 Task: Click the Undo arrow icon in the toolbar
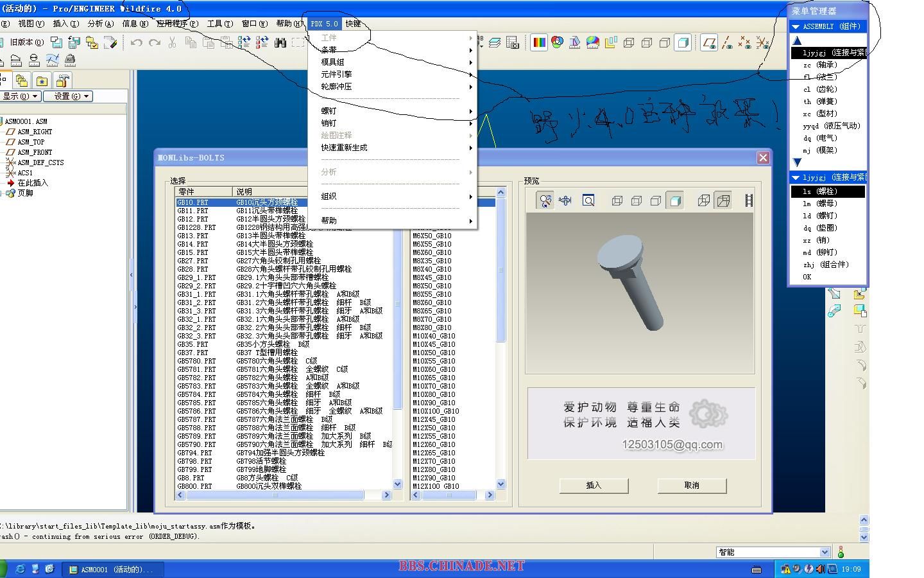click(x=136, y=43)
